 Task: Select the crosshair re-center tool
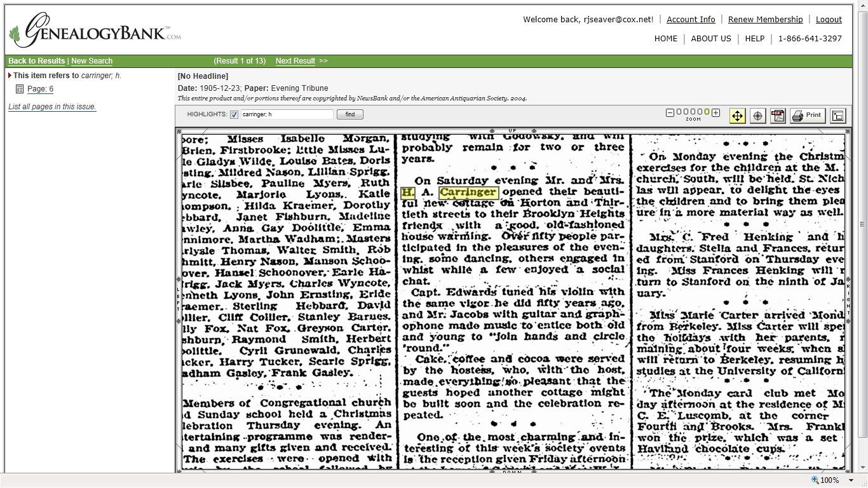tap(757, 116)
